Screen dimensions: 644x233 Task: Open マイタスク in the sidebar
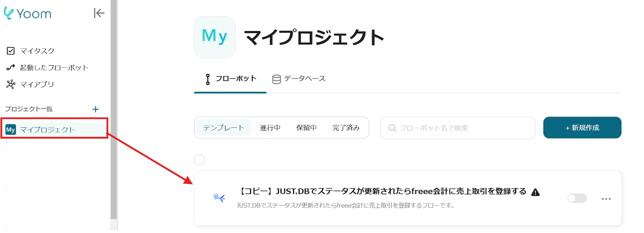(x=37, y=51)
